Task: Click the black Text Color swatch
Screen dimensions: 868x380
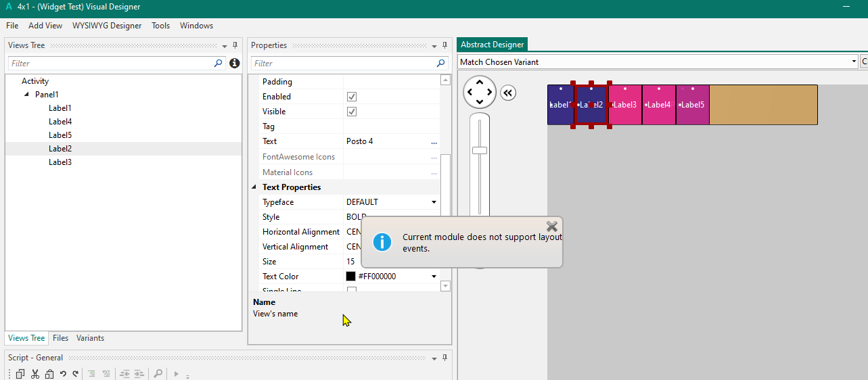Action: click(351, 277)
